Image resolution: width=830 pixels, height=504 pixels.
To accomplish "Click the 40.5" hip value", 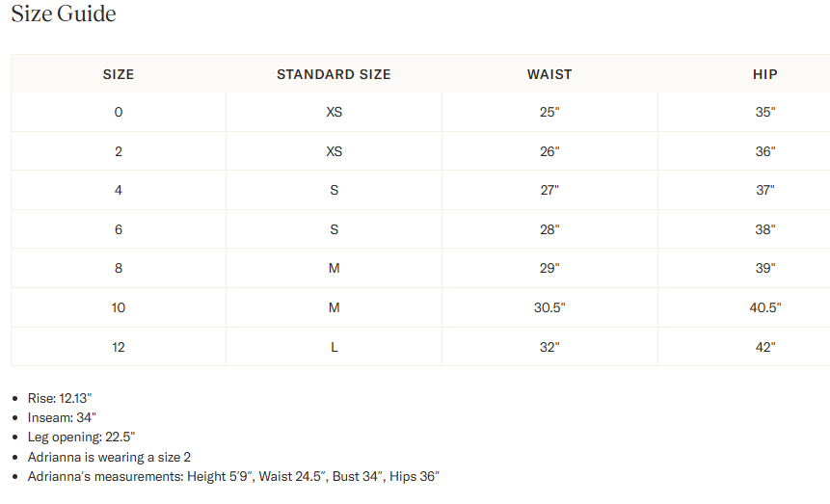I will 765,307.
